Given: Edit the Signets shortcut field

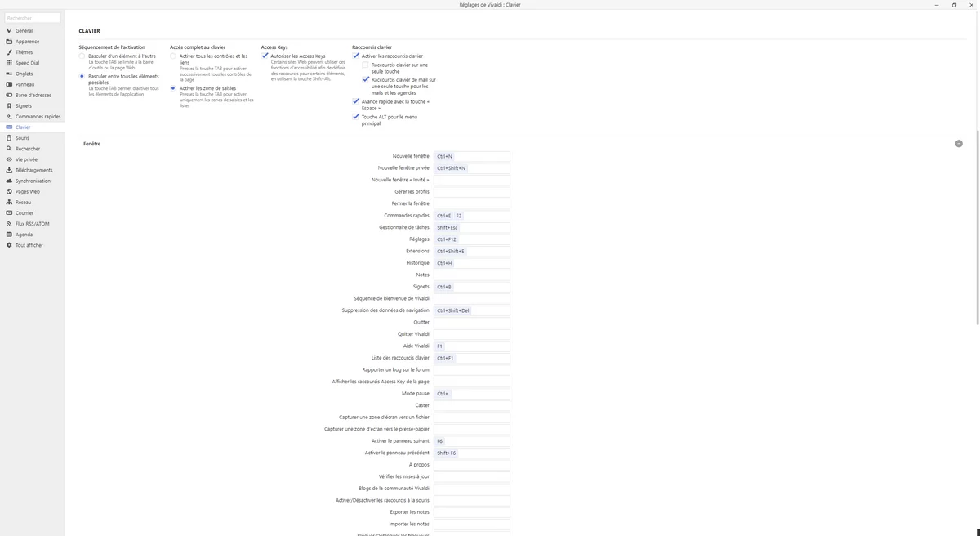Looking at the screenshot, I should click(x=472, y=287).
